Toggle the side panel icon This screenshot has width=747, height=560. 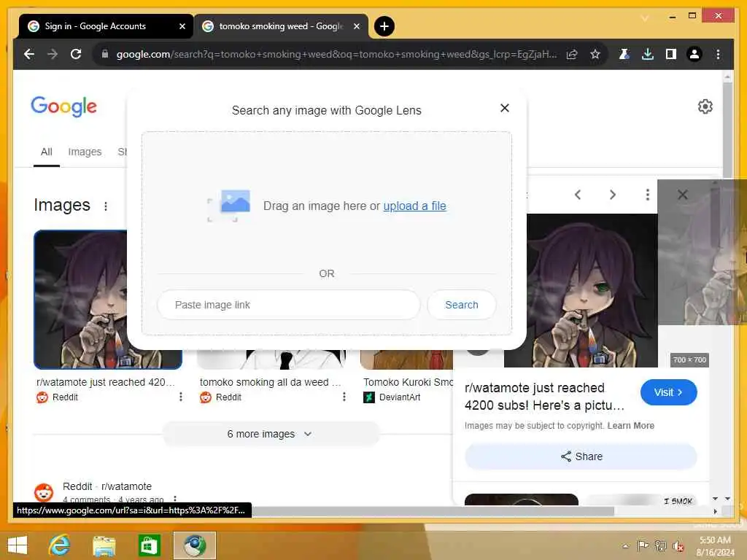tap(671, 54)
